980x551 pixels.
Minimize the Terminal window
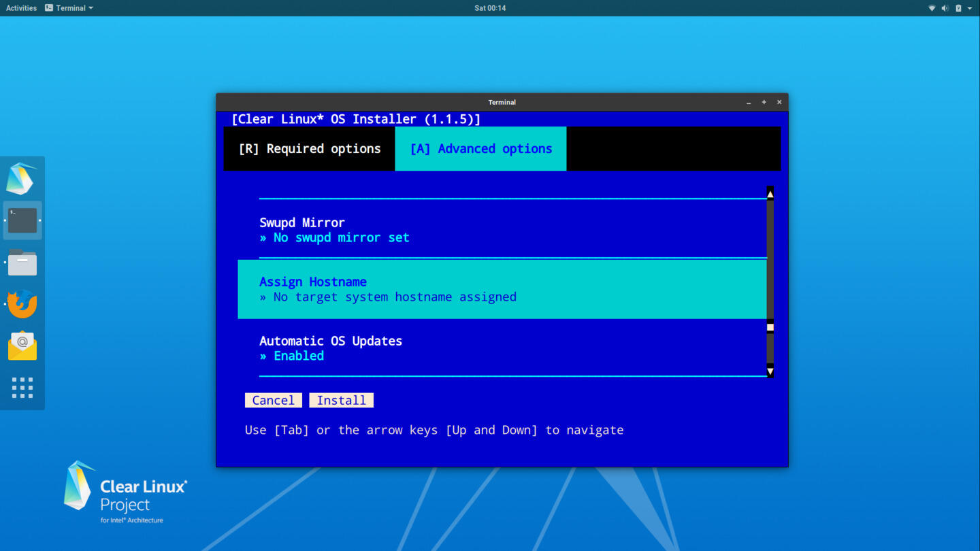749,102
